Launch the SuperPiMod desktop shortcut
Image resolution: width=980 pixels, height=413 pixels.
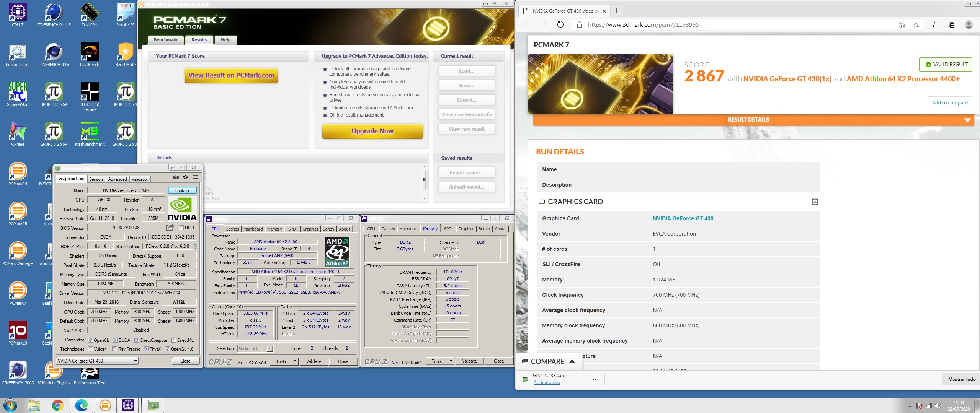[18, 94]
